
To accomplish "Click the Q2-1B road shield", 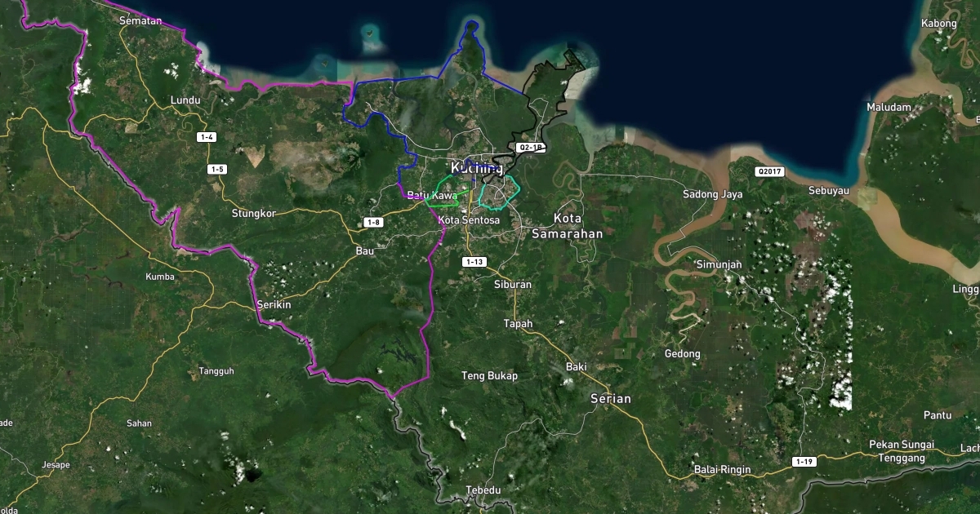I will click(531, 148).
